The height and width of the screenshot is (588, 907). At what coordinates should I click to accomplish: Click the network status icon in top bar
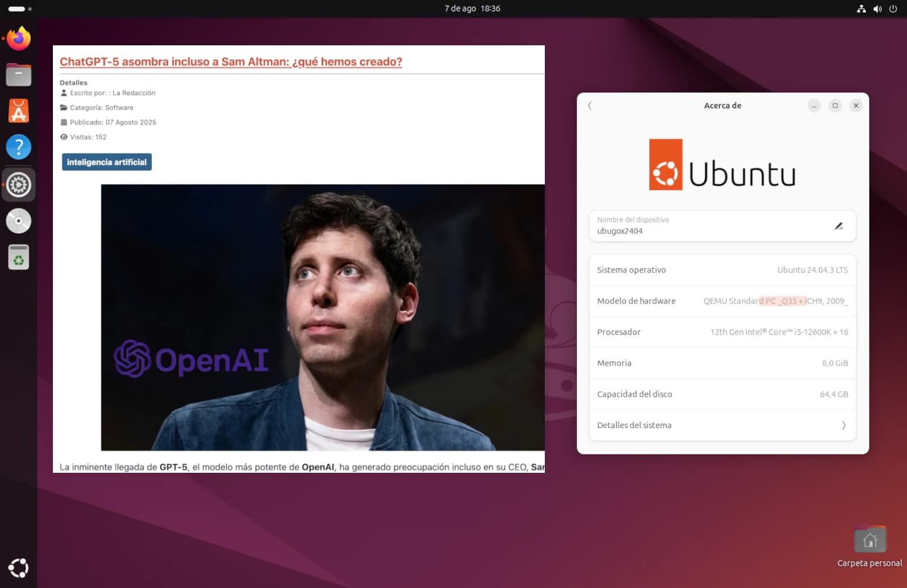(x=862, y=9)
